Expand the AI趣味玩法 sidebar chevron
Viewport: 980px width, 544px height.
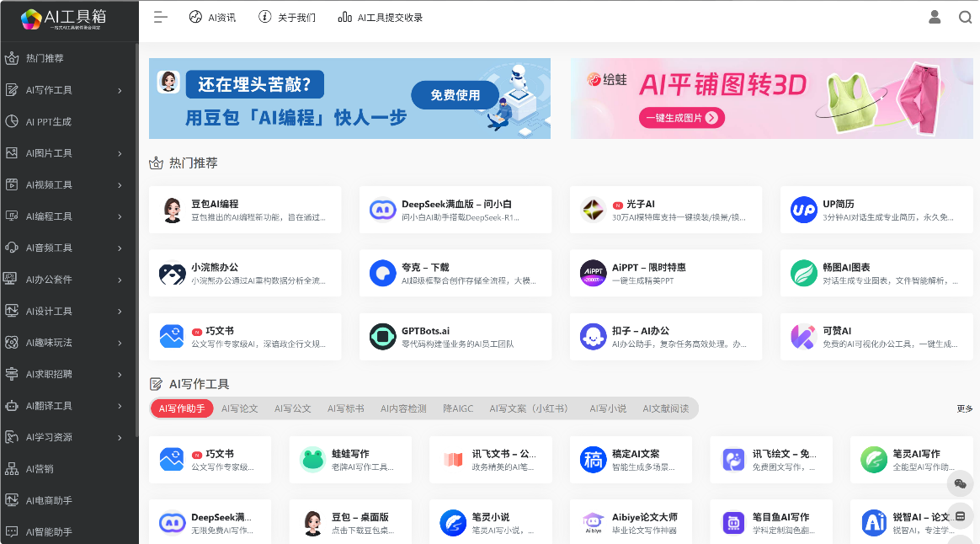(120, 343)
